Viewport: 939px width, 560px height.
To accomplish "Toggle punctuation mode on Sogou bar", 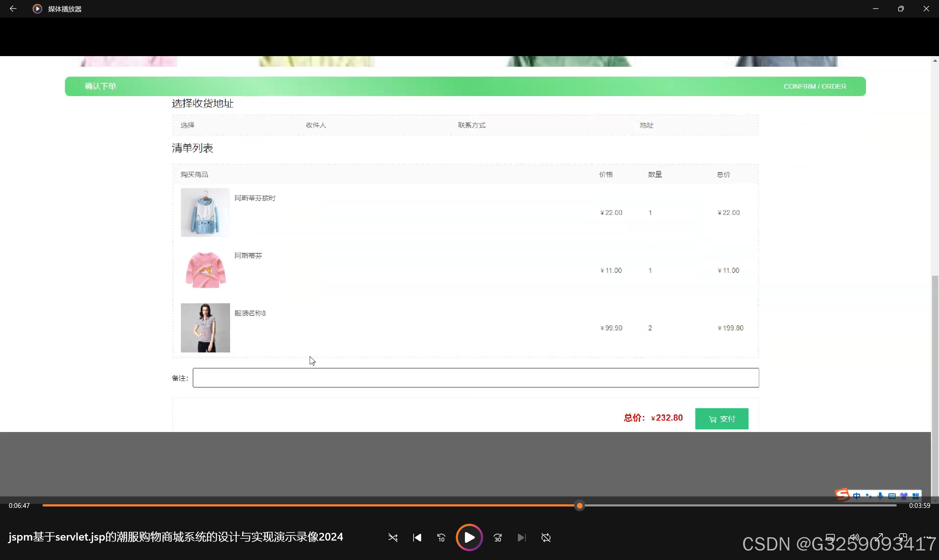I will pyautogui.click(x=869, y=496).
